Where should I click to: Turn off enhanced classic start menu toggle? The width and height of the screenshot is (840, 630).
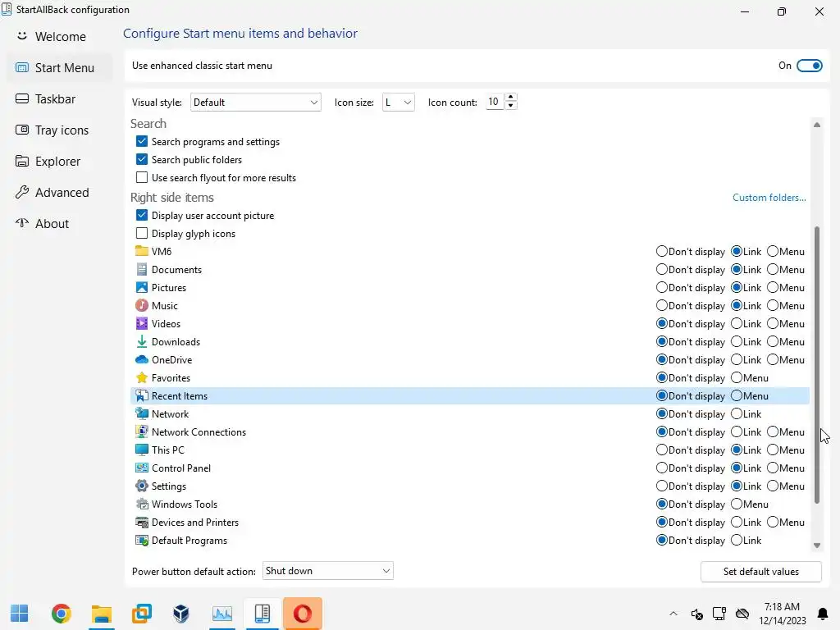pos(810,66)
